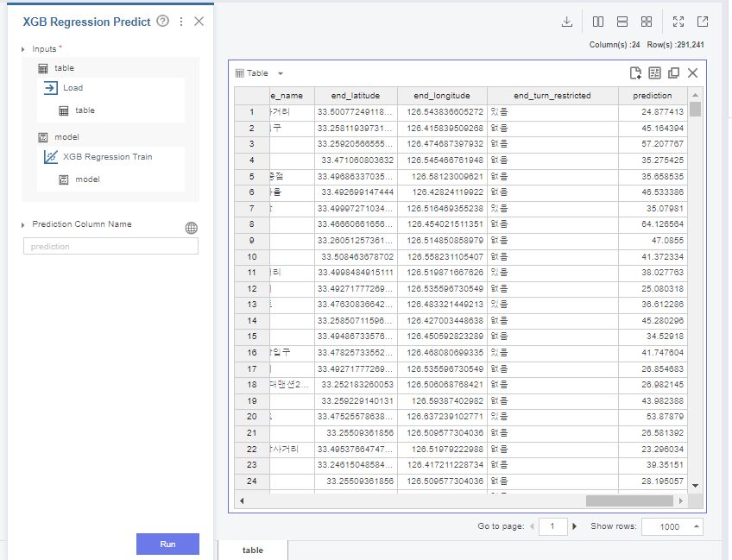732x560 pixels.
Task: Click the Row(s) :291,241 count label
Action: click(675, 45)
